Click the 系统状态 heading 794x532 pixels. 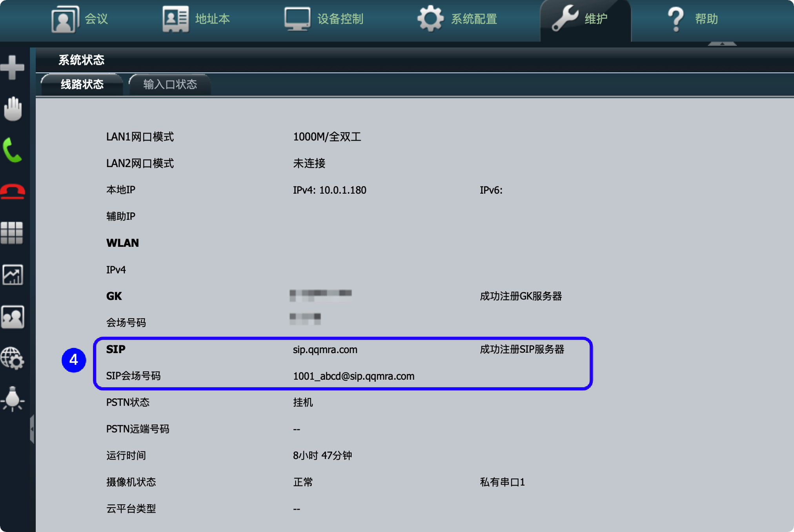(x=82, y=60)
